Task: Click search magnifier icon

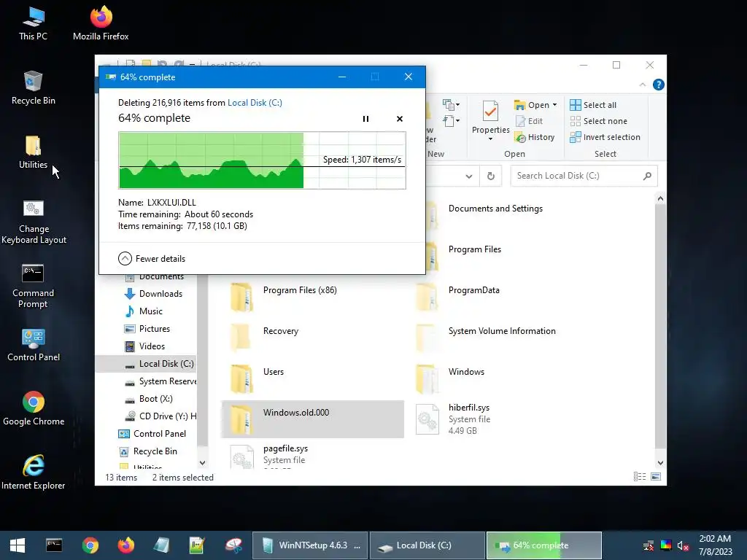Action: 647,176
